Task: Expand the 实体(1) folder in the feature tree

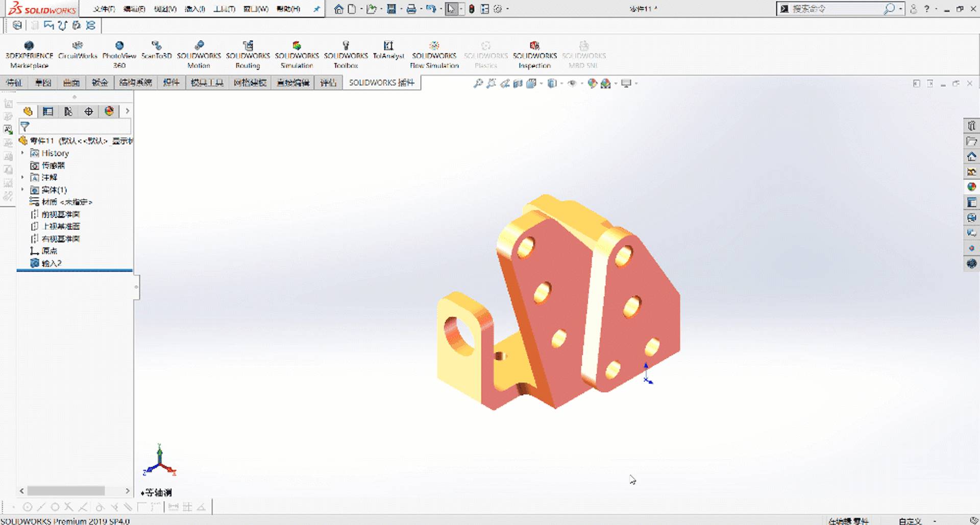Action: click(22, 189)
